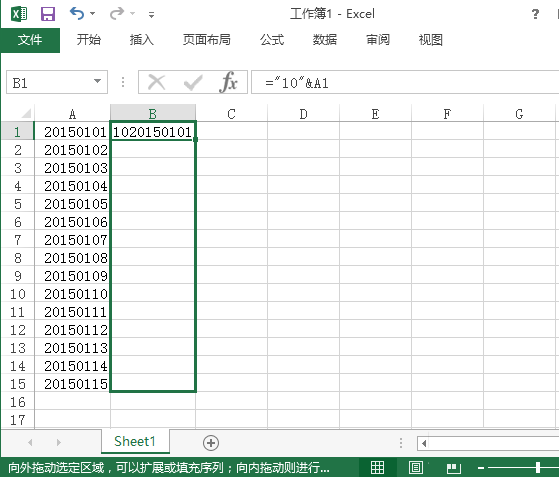Open the Insert Function fx dialog
559x477 pixels.
click(x=229, y=82)
